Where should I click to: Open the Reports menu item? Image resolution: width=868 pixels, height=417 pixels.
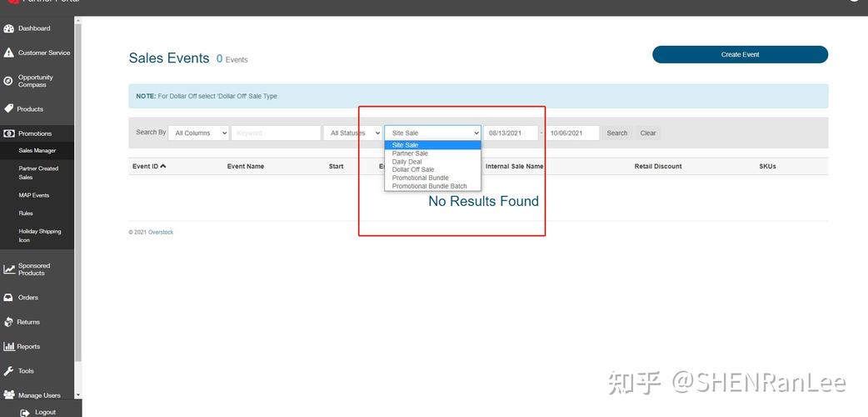coord(28,347)
